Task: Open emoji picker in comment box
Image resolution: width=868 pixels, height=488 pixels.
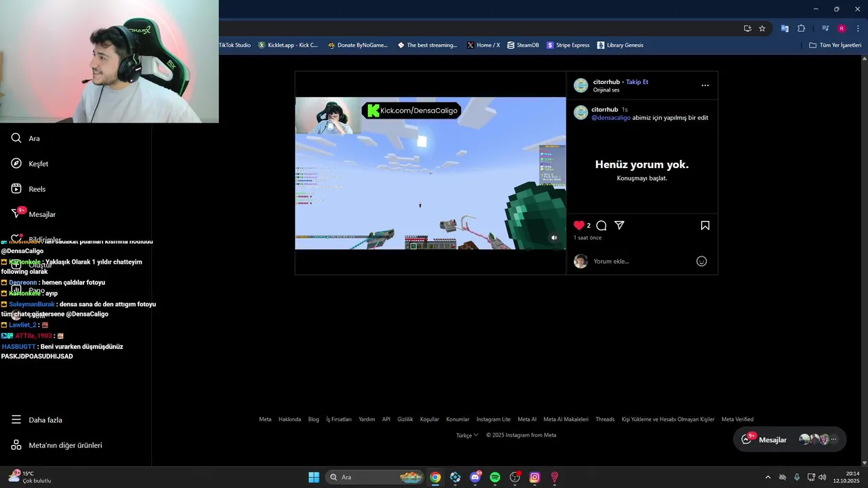Action: [702, 261]
